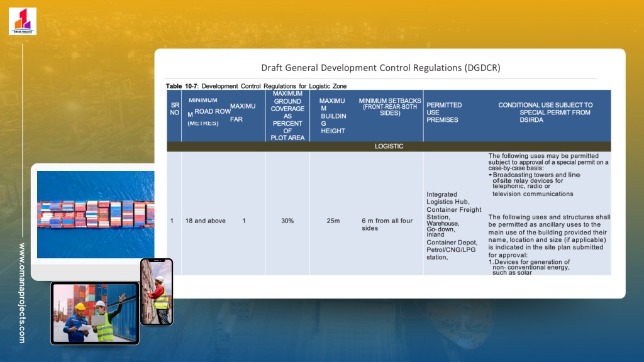
Task: Select the phone image of worker inspecting containers
Action: pos(156,292)
